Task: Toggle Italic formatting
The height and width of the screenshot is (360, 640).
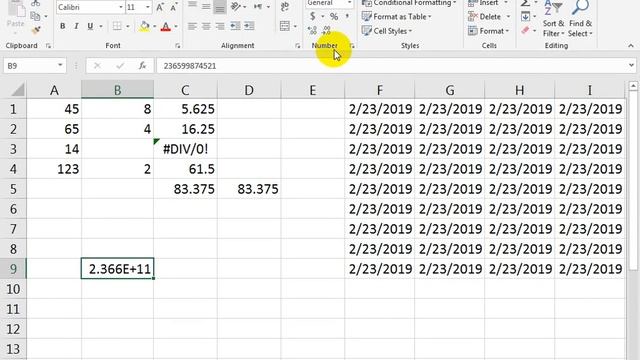Action: point(76,26)
